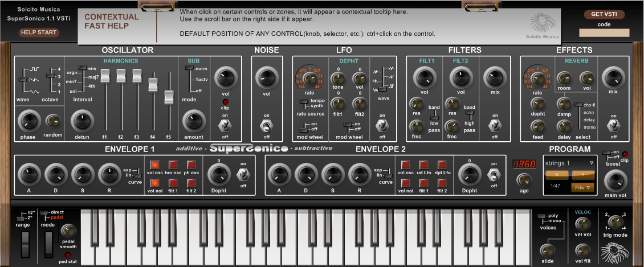Click the oscillator vol knob
644x267 pixels.
tap(226, 77)
